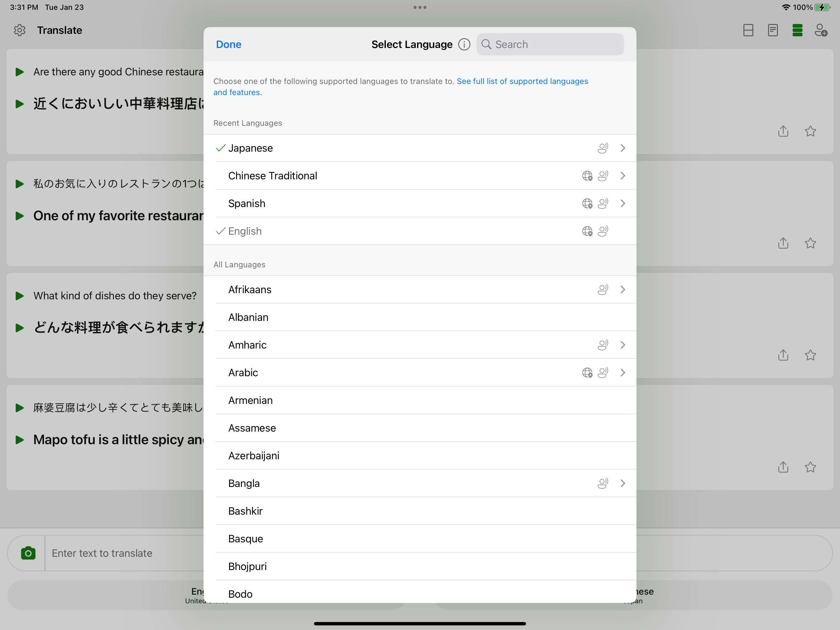840x630 pixels.
Task: Play the 'What kind of dishes' phrase
Action: click(x=19, y=296)
